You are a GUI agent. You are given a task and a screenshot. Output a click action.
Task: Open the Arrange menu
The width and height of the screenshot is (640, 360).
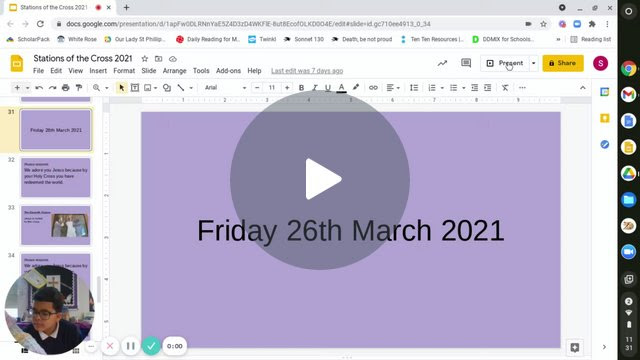(174, 71)
